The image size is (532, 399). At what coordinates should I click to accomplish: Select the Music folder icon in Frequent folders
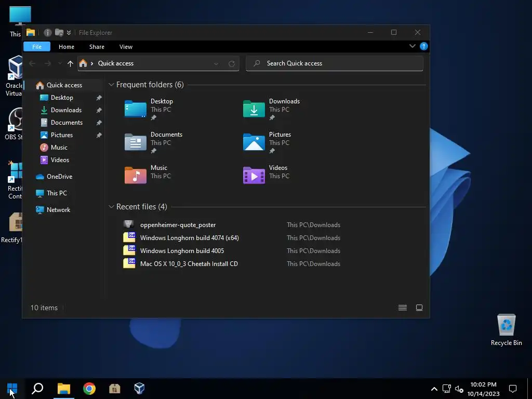136,175
